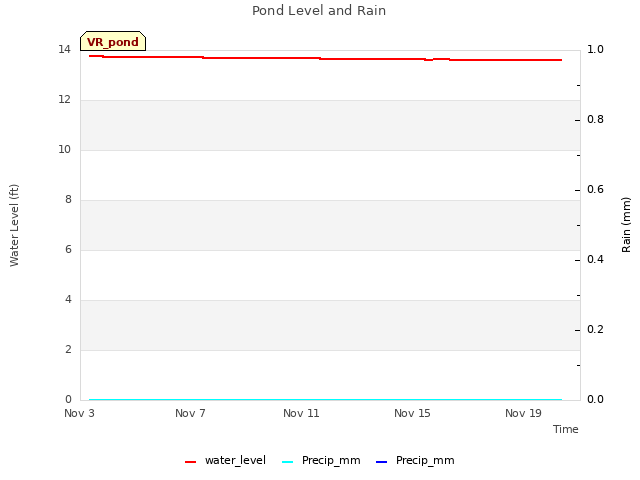The width and height of the screenshot is (640, 480).
Task: Click the cyan precipitation line at zero
Action: (x=325, y=400)
